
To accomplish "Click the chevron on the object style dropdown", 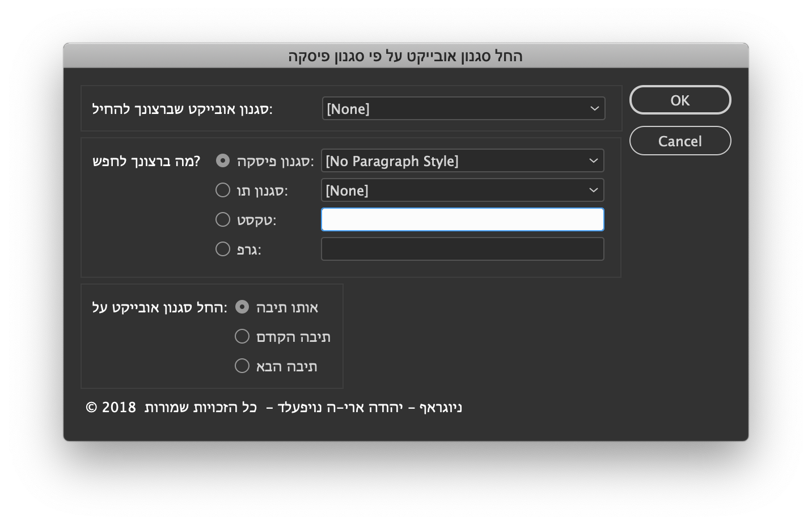I will click(x=594, y=108).
